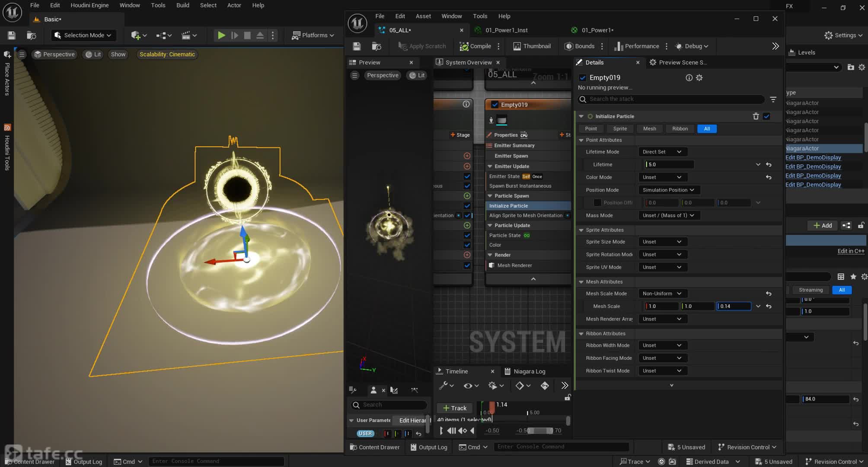Open the Houdini Tools side panel

click(7, 148)
